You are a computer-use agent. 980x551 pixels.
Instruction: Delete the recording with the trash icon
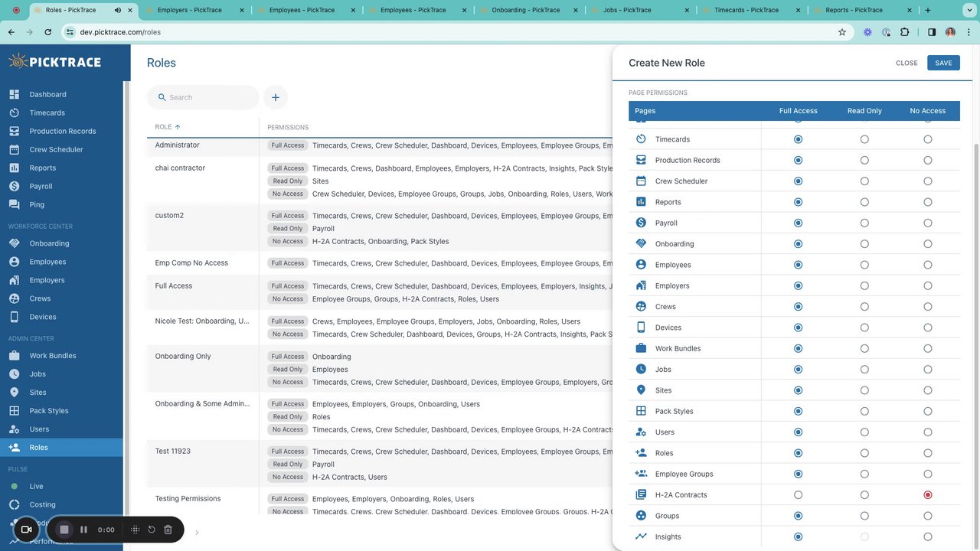[168, 530]
